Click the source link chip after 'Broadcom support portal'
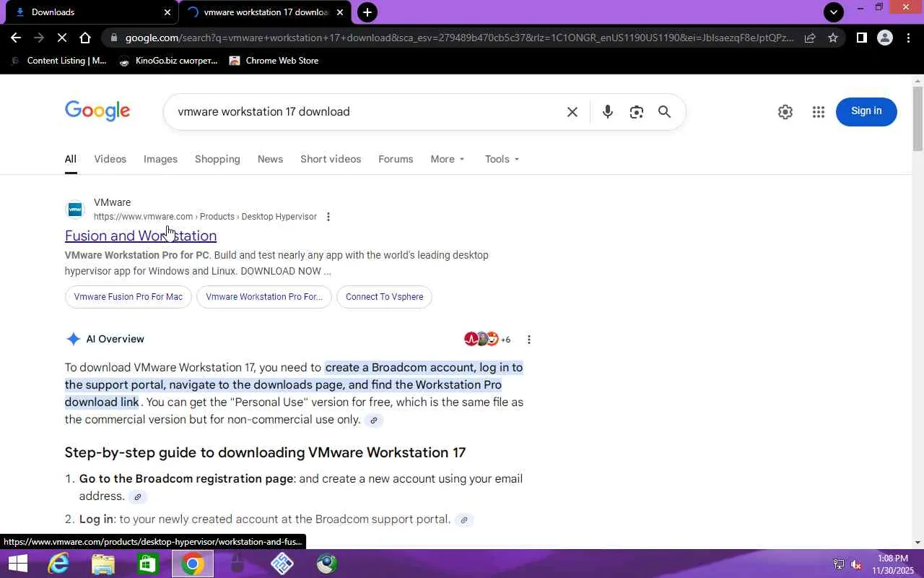This screenshot has width=924, height=578. pyautogui.click(x=464, y=520)
